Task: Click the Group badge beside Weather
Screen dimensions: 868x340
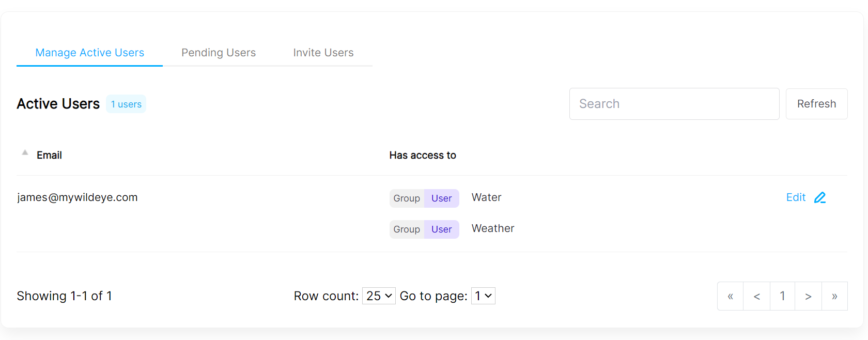Action: (407, 229)
